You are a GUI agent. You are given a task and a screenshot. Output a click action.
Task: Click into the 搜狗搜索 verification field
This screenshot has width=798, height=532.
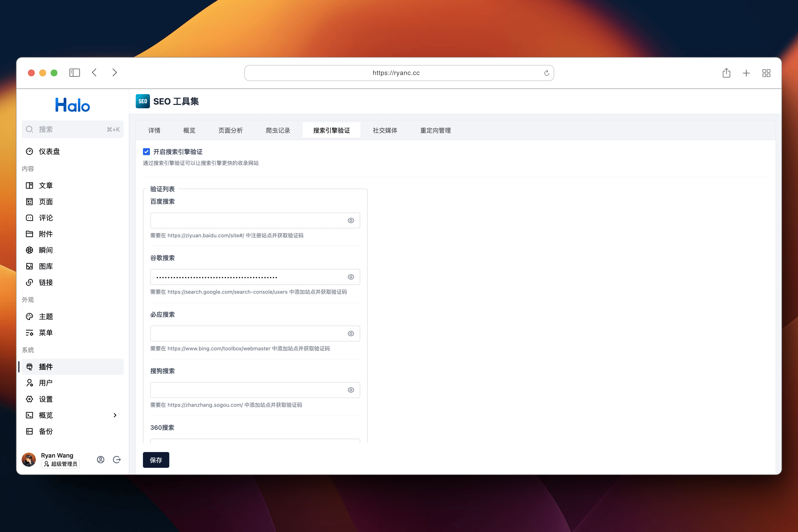(x=255, y=390)
